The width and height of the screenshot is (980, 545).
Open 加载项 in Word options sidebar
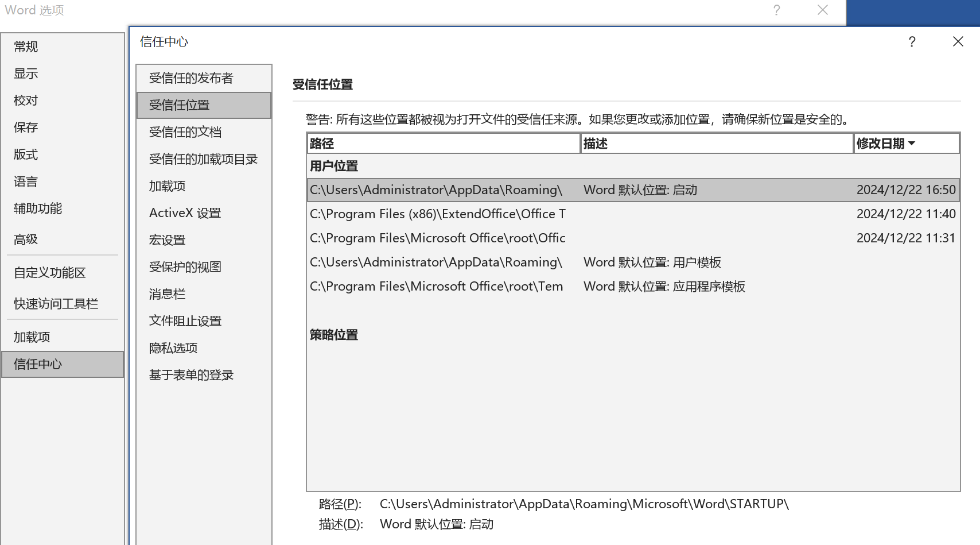coord(63,337)
